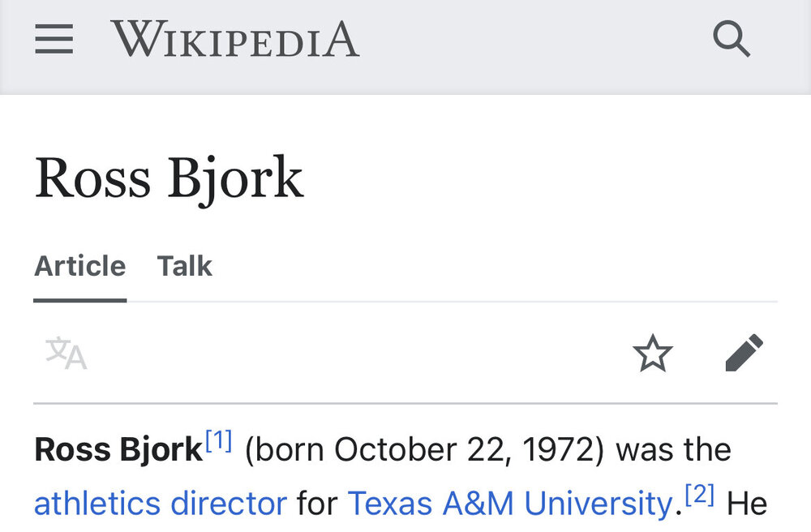Go to Wikipedia home via logo
This screenshot has height=532, width=811.
pyautogui.click(x=234, y=39)
